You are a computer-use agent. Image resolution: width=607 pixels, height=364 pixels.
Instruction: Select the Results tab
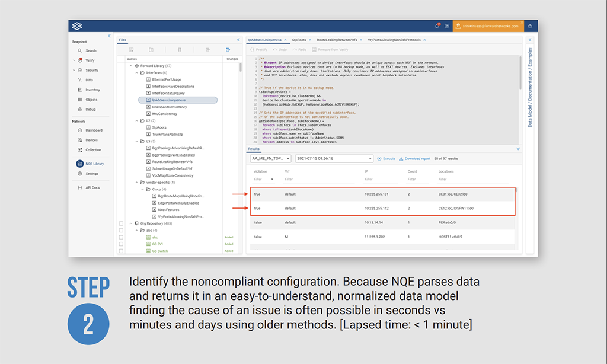[254, 149]
